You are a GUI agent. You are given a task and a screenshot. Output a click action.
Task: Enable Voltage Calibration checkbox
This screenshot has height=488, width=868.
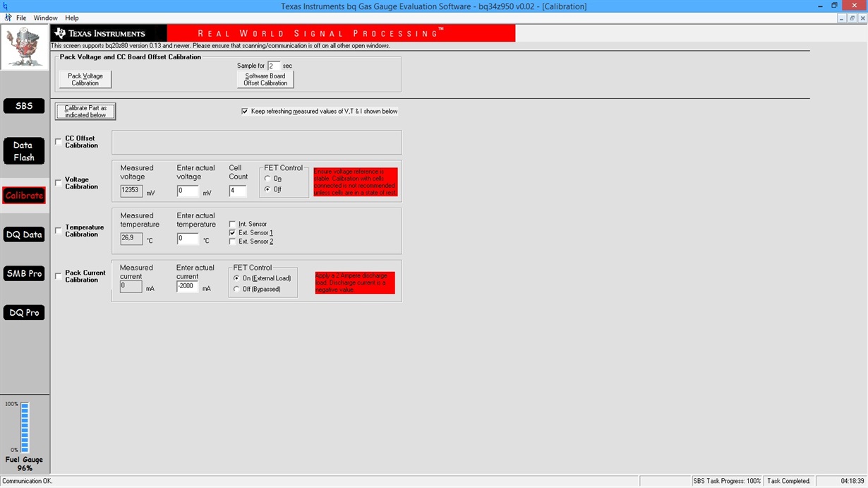[59, 183]
